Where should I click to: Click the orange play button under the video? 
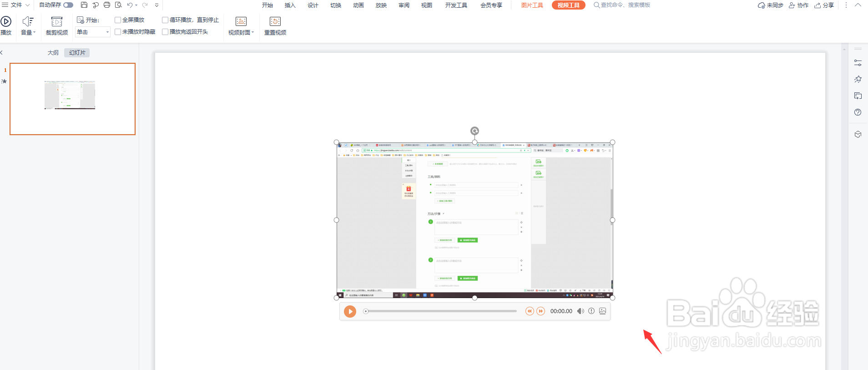pos(350,311)
